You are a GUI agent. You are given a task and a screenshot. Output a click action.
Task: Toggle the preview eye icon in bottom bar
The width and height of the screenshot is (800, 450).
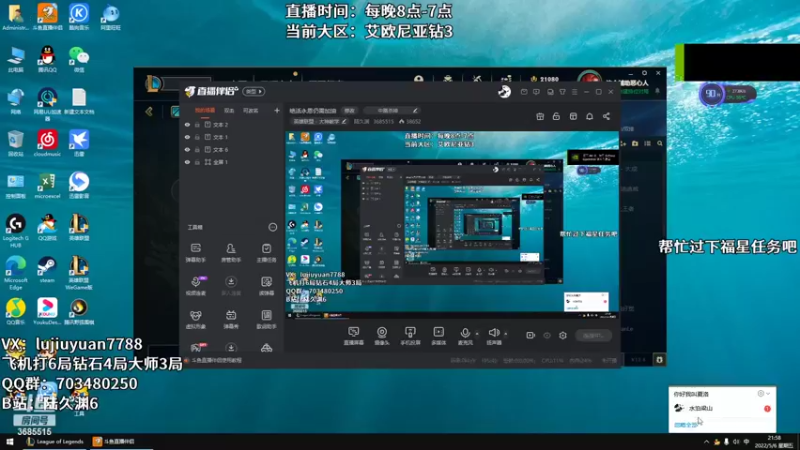547,335
